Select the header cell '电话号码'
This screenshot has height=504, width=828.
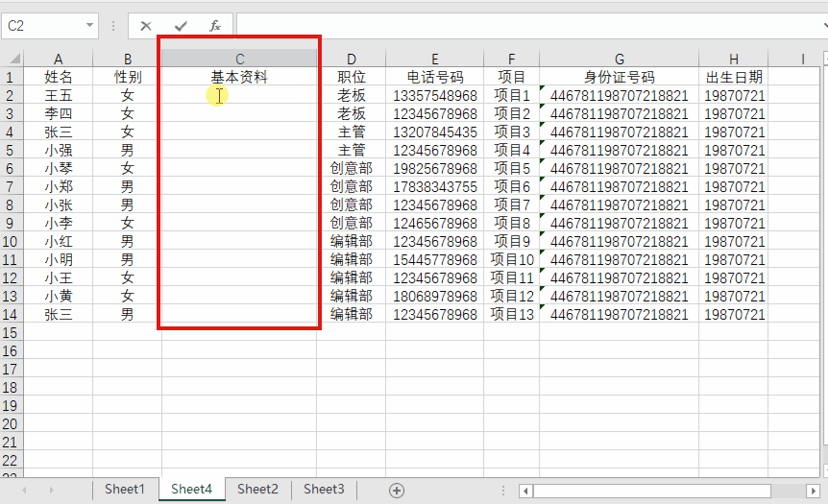point(434,77)
